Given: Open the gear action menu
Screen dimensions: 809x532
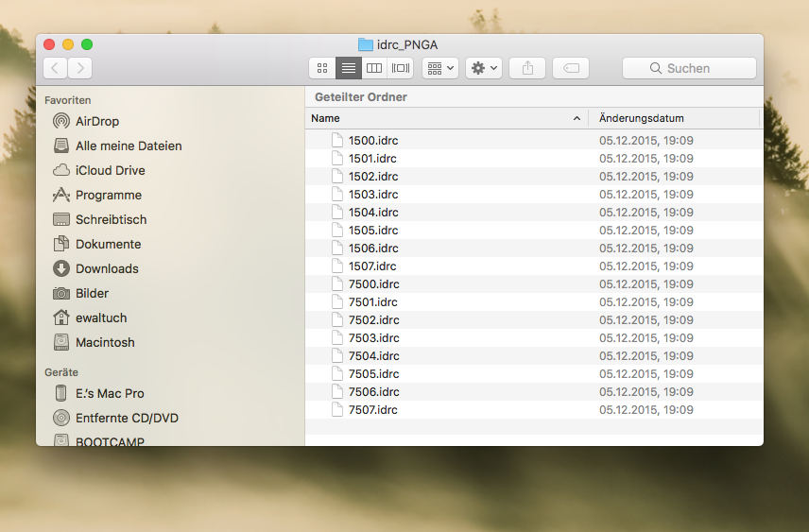Looking at the screenshot, I should [484, 68].
